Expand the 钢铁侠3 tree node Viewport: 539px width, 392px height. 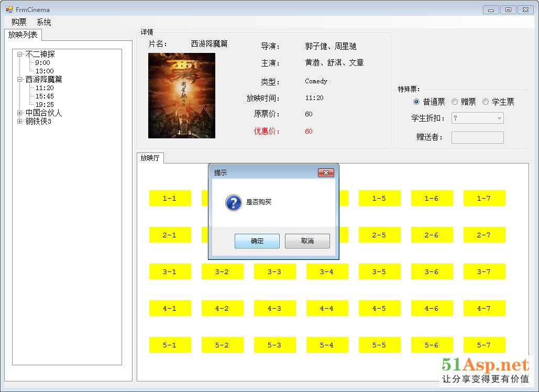tap(19, 121)
